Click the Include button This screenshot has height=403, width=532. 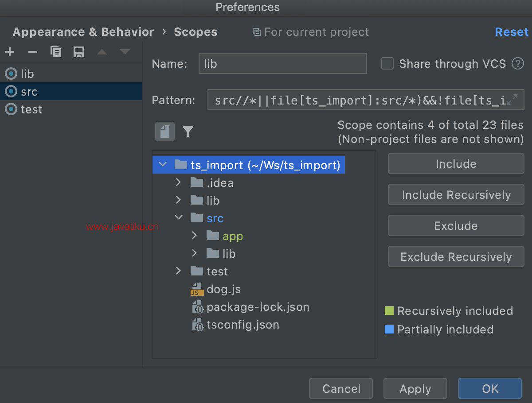456,164
